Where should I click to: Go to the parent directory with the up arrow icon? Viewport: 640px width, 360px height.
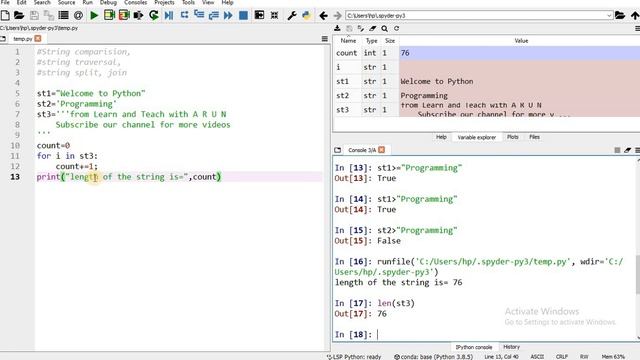click(635, 16)
